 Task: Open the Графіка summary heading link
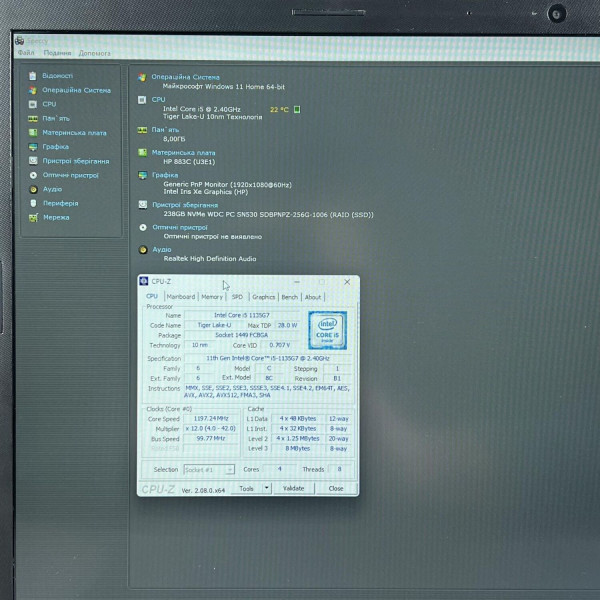[x=165, y=175]
